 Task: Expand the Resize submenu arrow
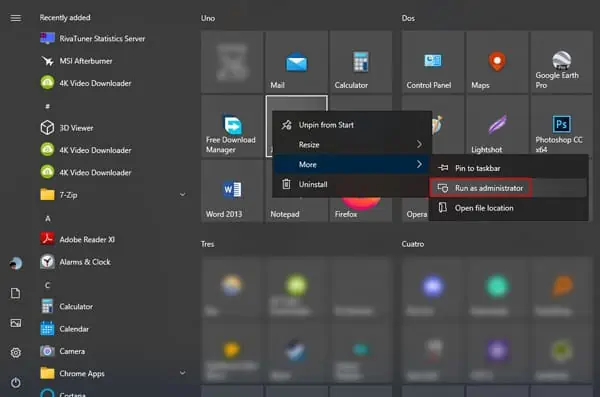pos(419,144)
